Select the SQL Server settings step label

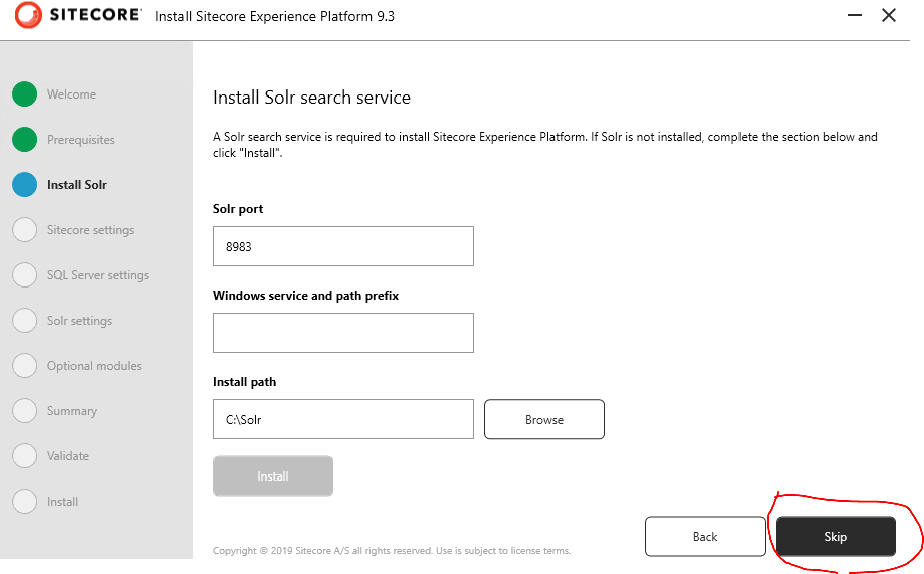click(x=98, y=275)
